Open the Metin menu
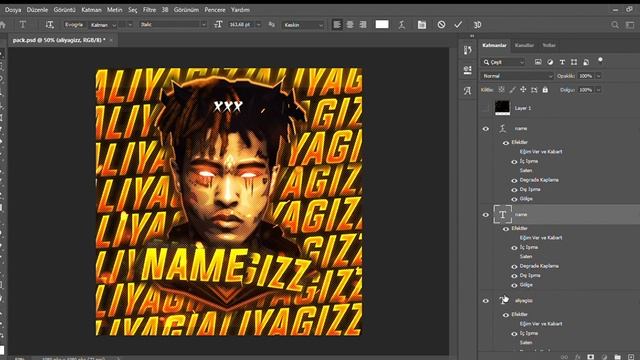The image size is (640, 360). pos(114,10)
